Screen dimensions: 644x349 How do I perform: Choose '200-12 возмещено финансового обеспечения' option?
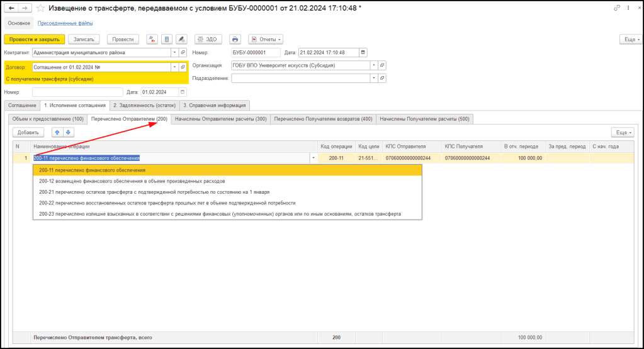pyautogui.click(x=132, y=181)
